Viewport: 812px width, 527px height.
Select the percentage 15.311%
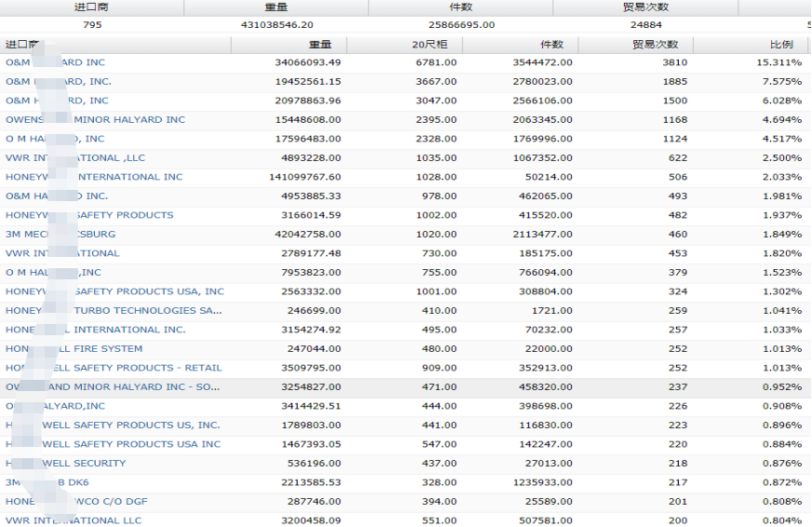[778, 62]
